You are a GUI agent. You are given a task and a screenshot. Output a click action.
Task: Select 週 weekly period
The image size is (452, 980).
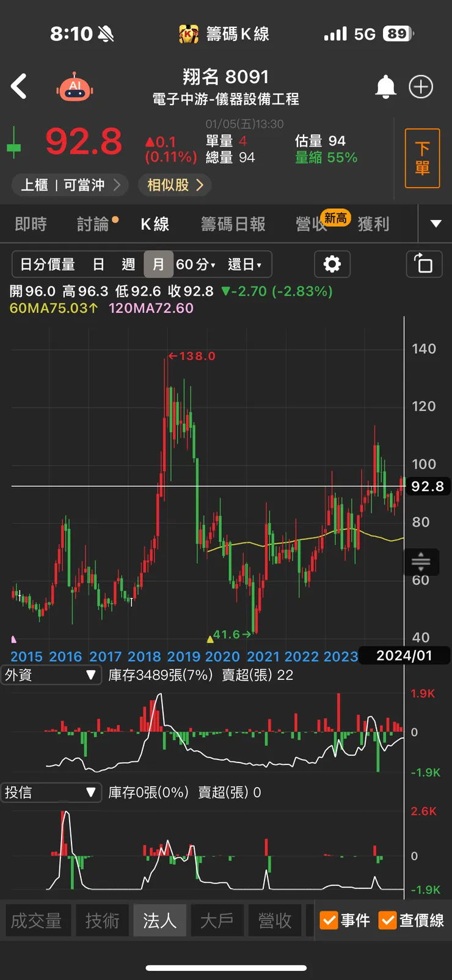pyautogui.click(x=128, y=265)
